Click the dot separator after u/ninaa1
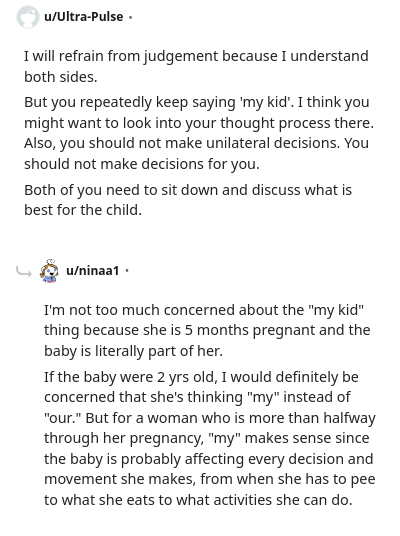 tap(127, 271)
